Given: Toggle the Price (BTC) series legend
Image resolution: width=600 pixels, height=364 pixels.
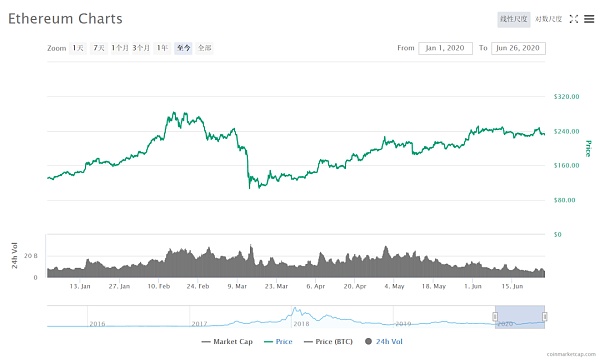Looking at the screenshot, I should click(x=328, y=341).
